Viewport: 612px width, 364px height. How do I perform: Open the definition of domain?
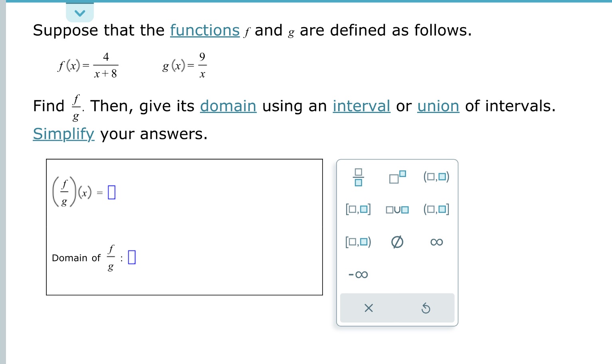[x=228, y=106]
